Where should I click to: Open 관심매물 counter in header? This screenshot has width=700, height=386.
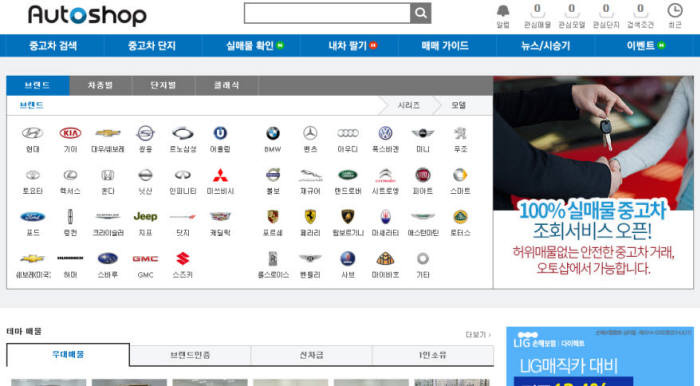pos(537,16)
